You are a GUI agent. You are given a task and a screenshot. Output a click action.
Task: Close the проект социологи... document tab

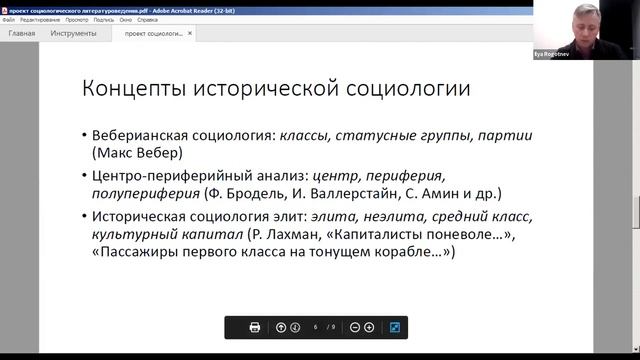click(x=190, y=33)
